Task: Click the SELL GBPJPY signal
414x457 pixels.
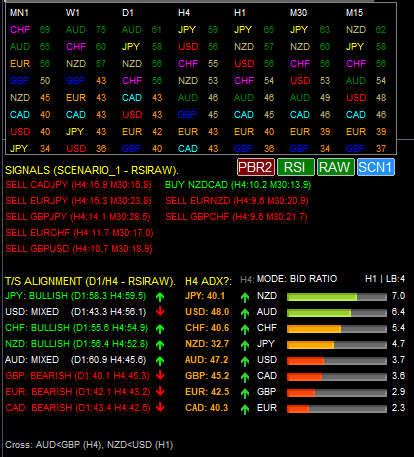Action: coord(78,217)
